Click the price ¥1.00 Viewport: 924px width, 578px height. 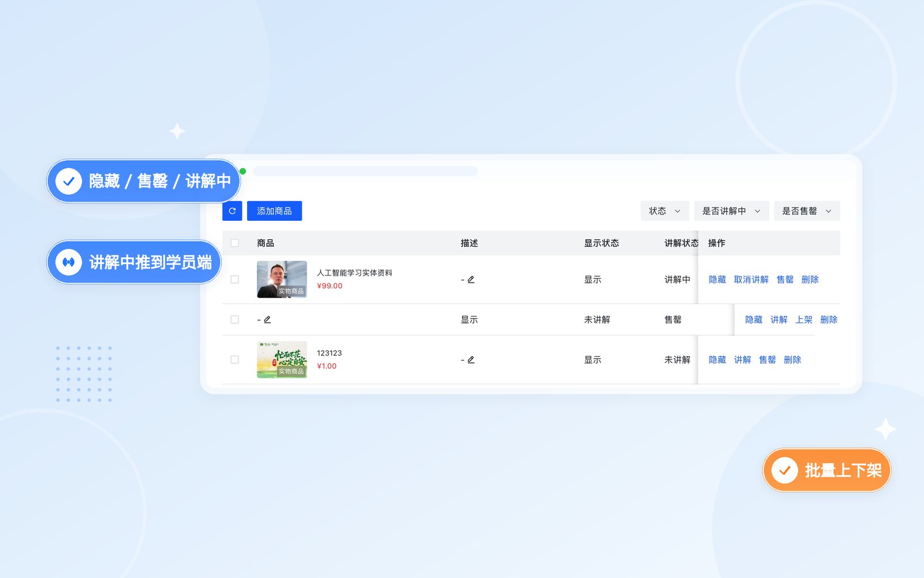(327, 366)
